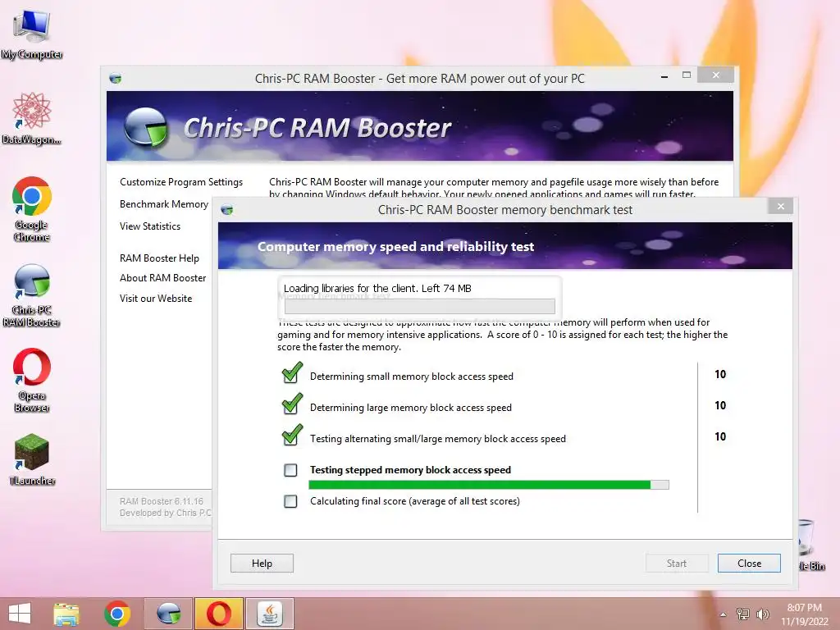This screenshot has width=840, height=630.
Task: Open About RAM Booster
Action: click(x=163, y=278)
